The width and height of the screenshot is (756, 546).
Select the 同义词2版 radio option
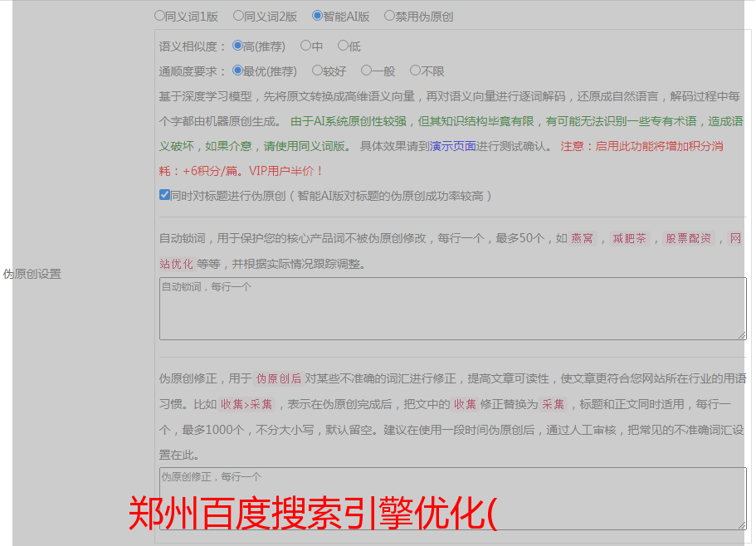(x=238, y=16)
